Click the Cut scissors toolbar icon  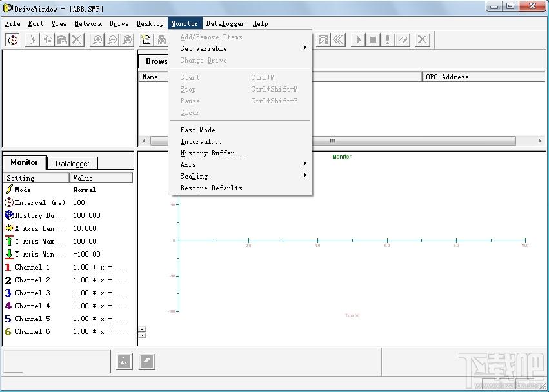pyautogui.click(x=32, y=40)
